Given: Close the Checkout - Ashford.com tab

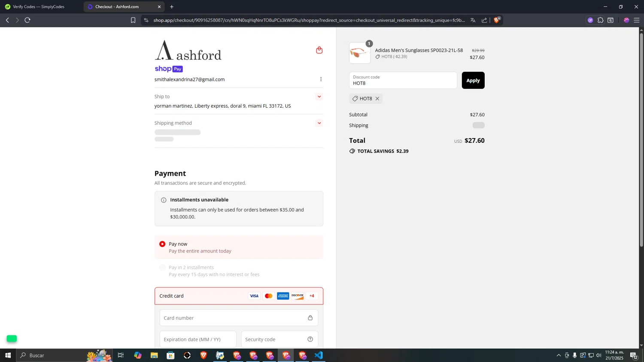Looking at the screenshot, I should [159, 7].
